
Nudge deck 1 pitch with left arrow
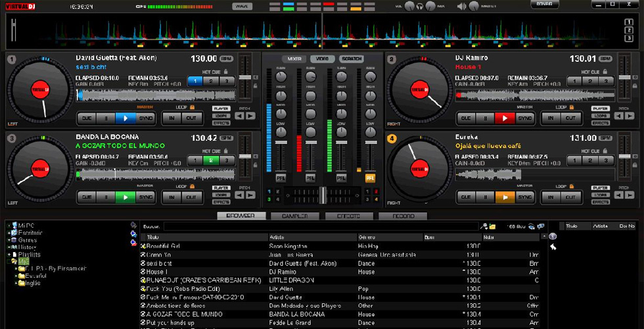[x=239, y=116]
